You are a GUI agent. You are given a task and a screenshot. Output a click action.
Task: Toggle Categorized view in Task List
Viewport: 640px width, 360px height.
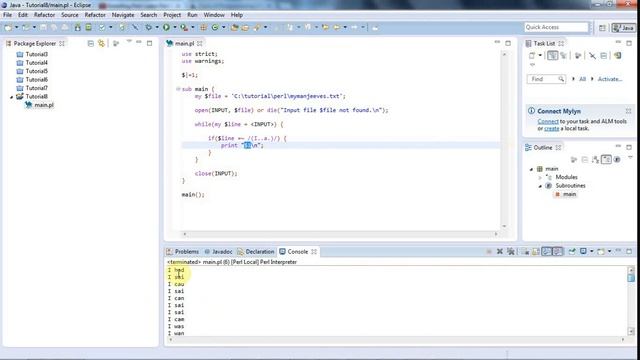552,56
